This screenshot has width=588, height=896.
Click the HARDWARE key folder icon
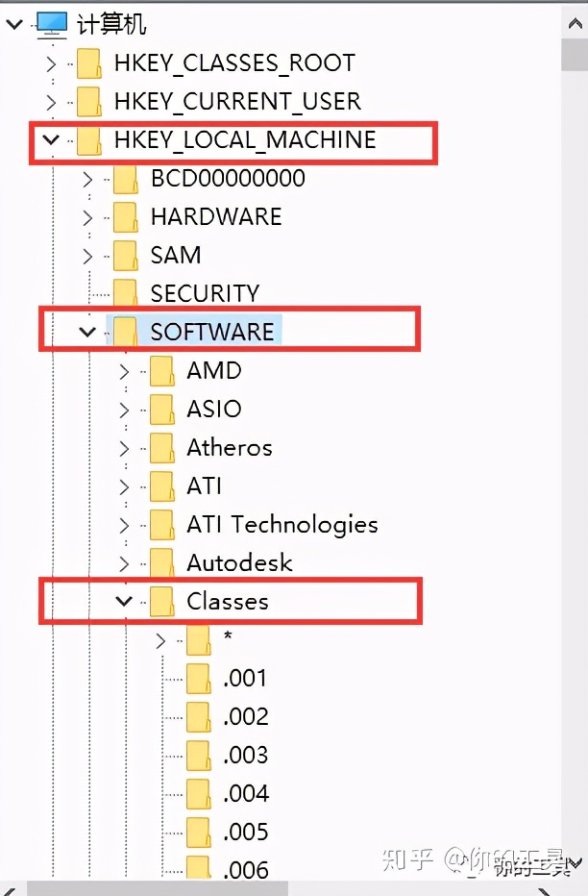[x=126, y=217]
